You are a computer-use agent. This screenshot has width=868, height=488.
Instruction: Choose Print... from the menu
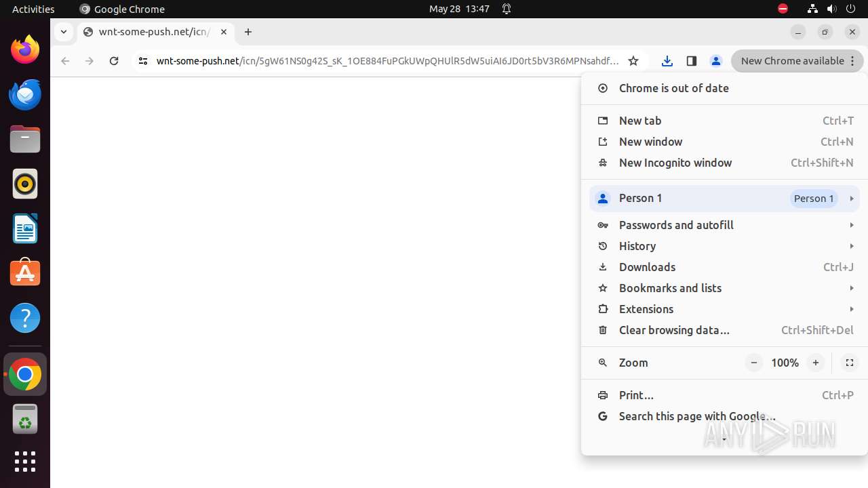click(724, 395)
